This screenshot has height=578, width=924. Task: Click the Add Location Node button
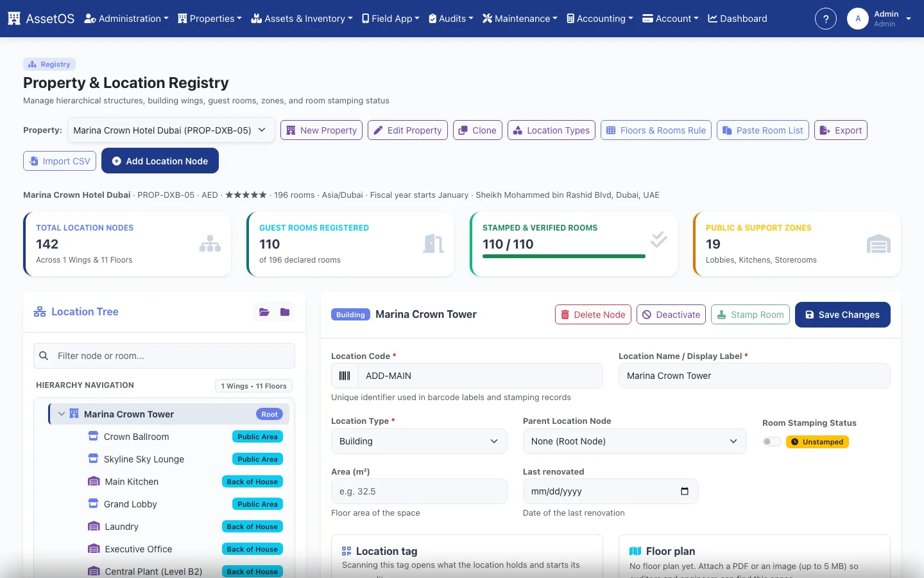point(160,161)
